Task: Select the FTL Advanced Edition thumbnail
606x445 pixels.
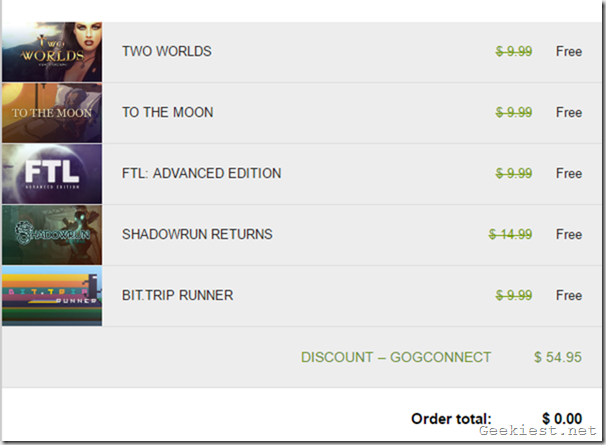Action: 51,173
